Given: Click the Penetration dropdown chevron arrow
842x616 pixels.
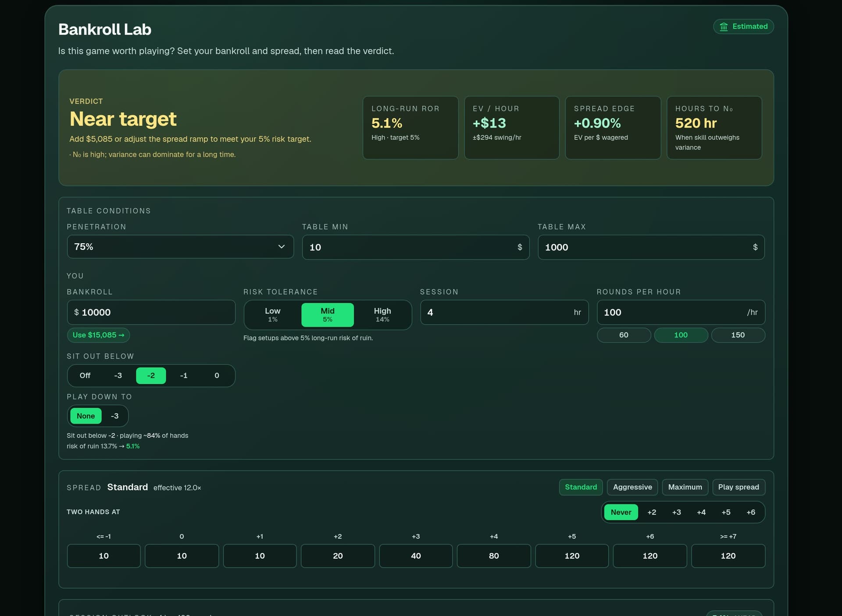Looking at the screenshot, I should [x=282, y=246].
